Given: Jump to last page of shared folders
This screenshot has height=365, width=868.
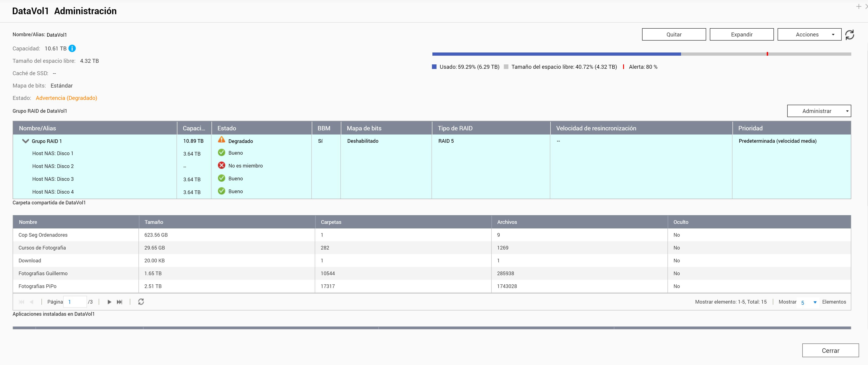Looking at the screenshot, I should 119,302.
